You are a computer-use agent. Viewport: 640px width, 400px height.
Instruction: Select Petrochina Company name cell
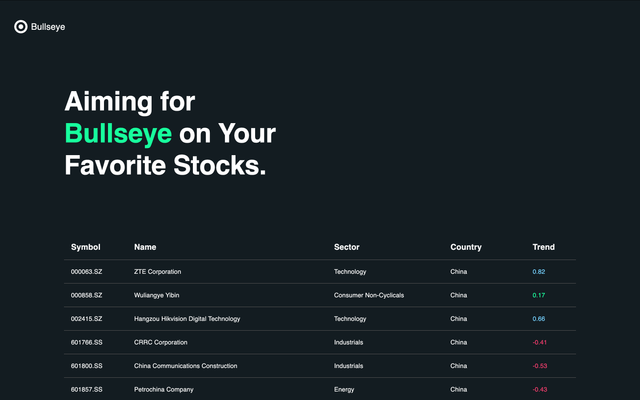[164, 390]
